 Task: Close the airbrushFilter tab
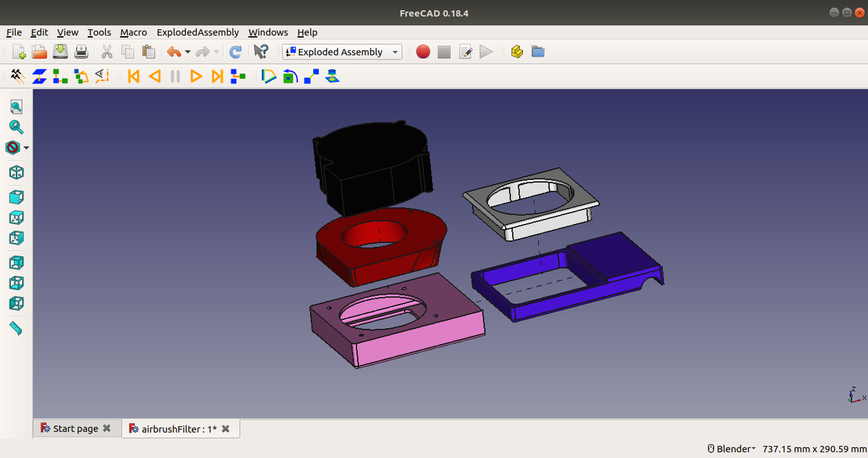pos(226,429)
